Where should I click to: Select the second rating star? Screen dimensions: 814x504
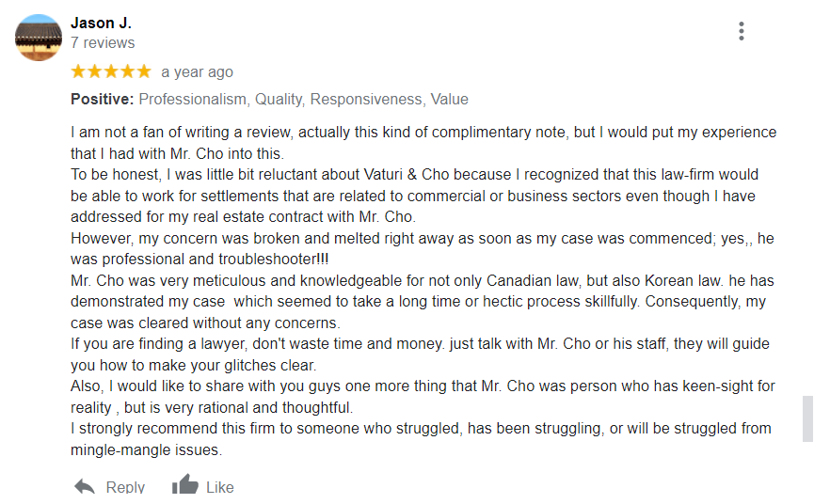click(x=95, y=71)
